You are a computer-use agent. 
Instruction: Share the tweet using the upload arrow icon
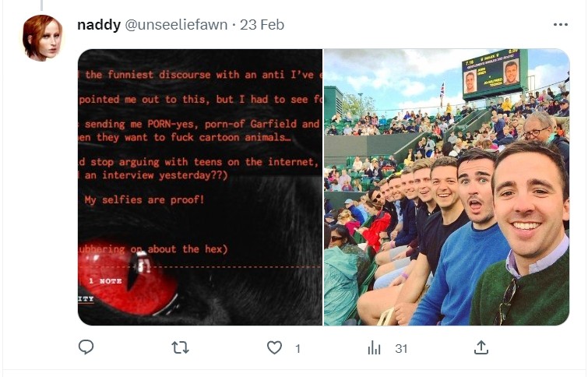pyautogui.click(x=481, y=347)
